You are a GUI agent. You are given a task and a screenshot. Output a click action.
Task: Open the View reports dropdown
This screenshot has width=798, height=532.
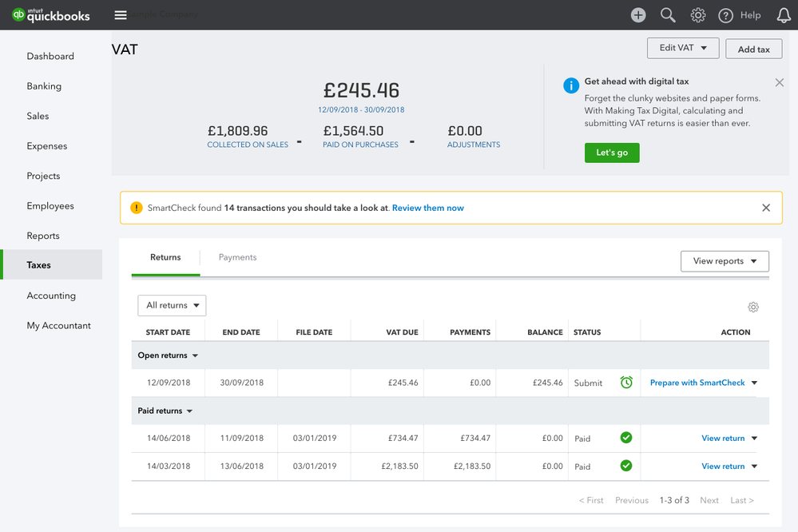tap(725, 261)
